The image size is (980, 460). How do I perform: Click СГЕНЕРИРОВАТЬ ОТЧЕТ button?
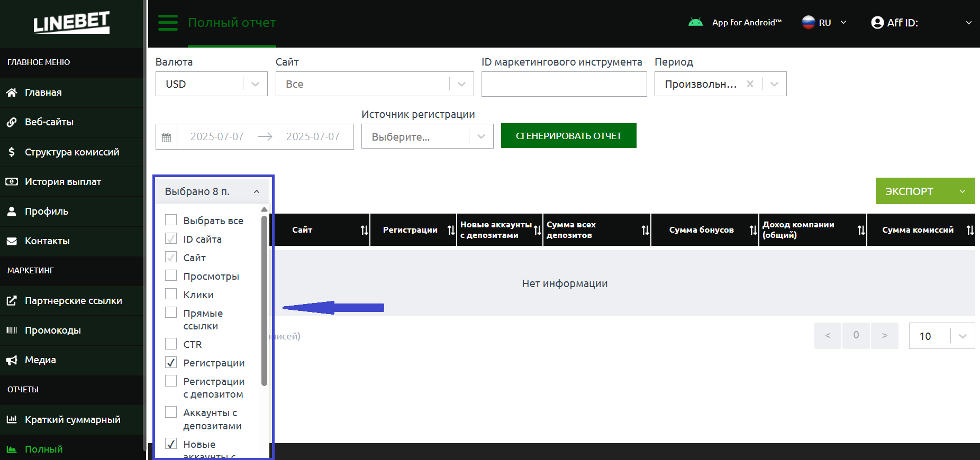[x=569, y=136]
